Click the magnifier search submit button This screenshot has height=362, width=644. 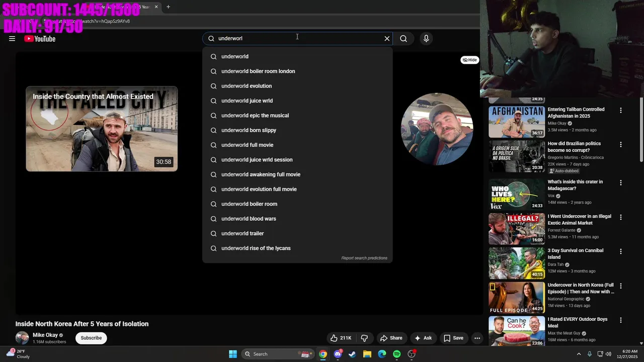click(x=404, y=38)
